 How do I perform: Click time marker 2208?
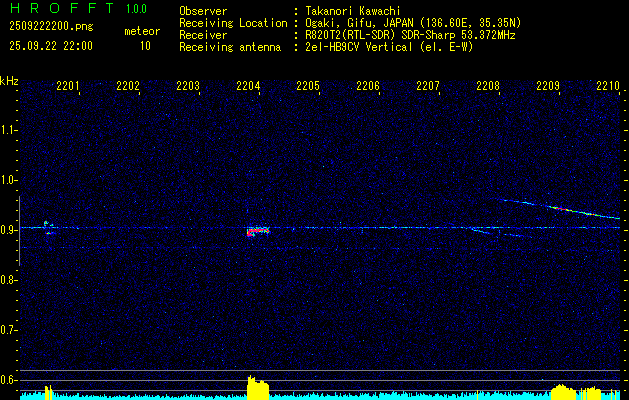[488, 86]
